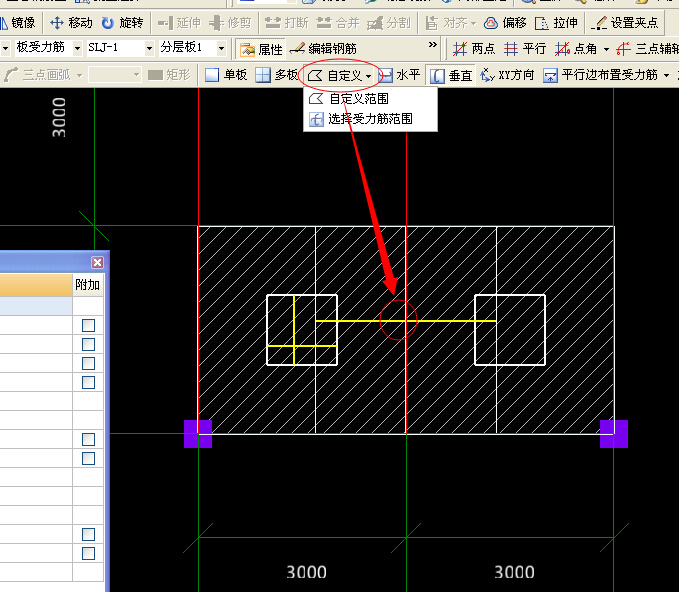Tick the fourth 附加 checkbox
The width and height of the screenshot is (679, 592).
(88, 382)
